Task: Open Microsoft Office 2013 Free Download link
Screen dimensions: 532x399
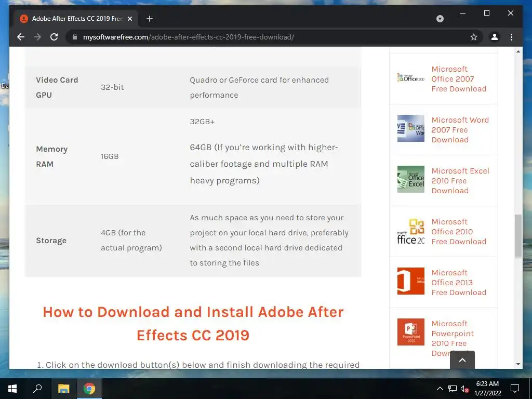Action: coord(459,282)
